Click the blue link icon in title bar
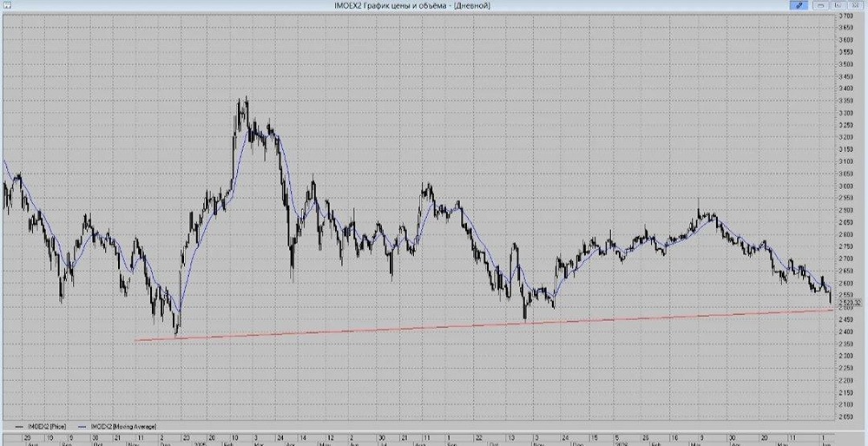Viewport: 868px width, 446px height. (799, 5)
